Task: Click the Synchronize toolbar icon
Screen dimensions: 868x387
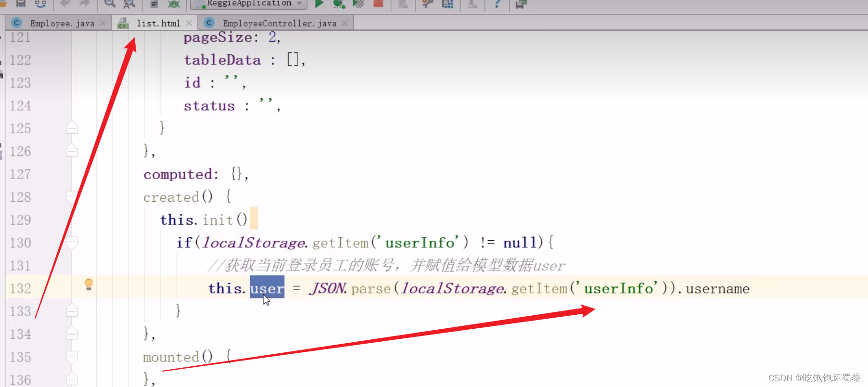Action: (40, 3)
